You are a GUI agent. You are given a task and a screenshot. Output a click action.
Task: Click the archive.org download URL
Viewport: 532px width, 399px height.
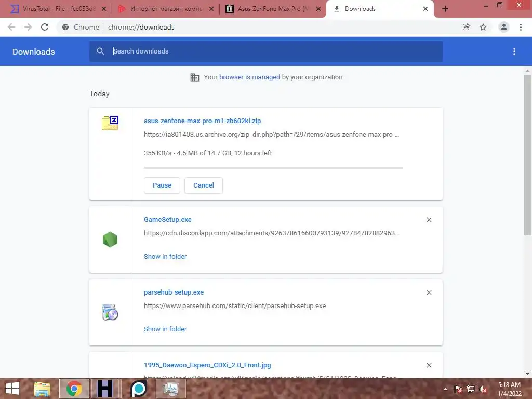pos(271,135)
